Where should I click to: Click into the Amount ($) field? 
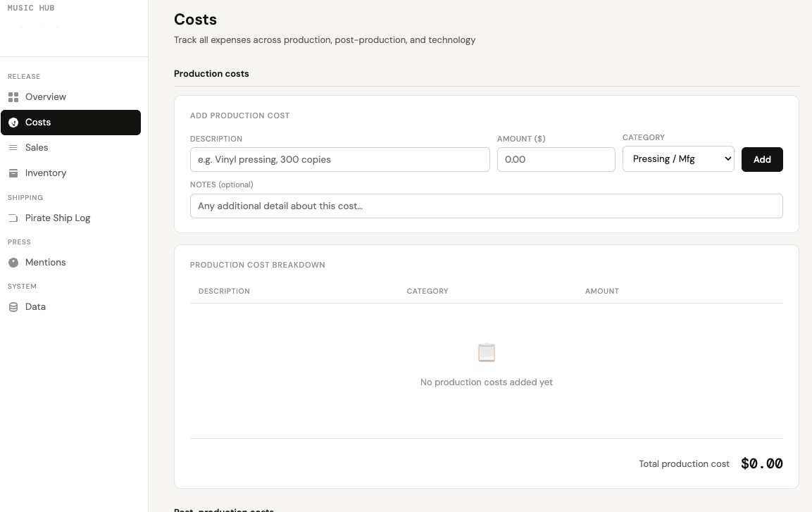[x=556, y=159]
